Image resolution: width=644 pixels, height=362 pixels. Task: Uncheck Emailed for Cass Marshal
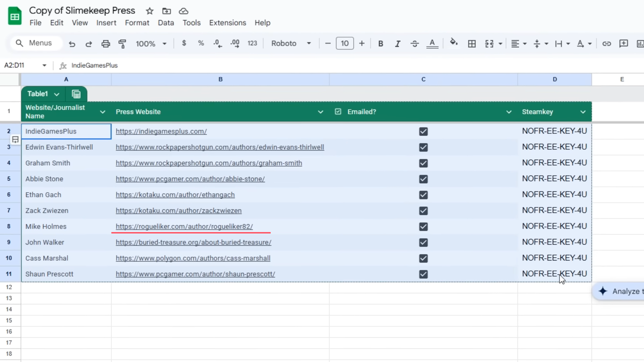[x=423, y=258]
